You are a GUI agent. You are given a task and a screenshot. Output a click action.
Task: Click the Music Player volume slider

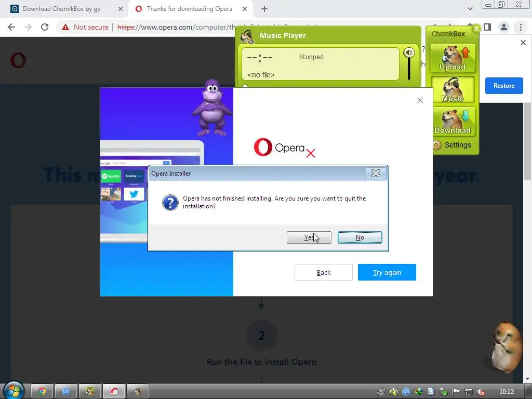click(409, 70)
